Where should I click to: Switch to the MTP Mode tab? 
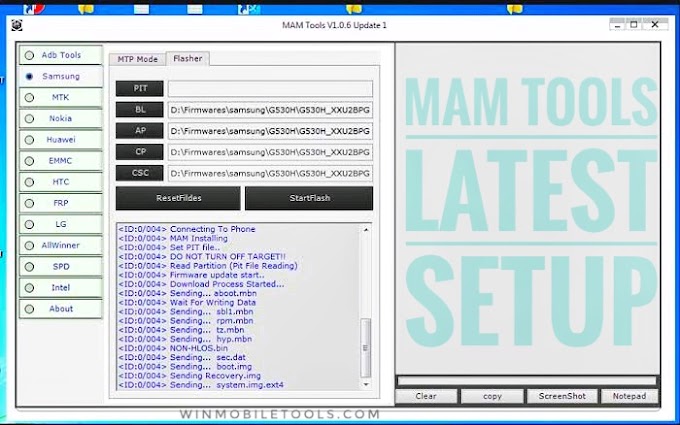click(137, 59)
